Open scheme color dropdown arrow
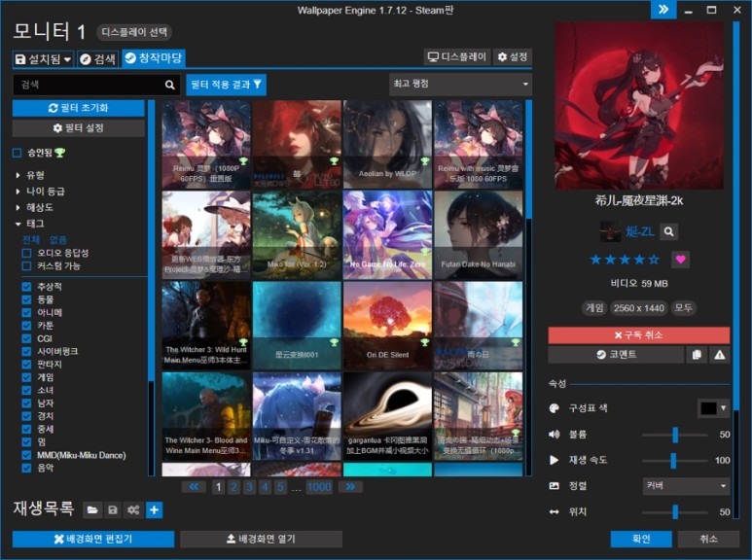 [723, 408]
